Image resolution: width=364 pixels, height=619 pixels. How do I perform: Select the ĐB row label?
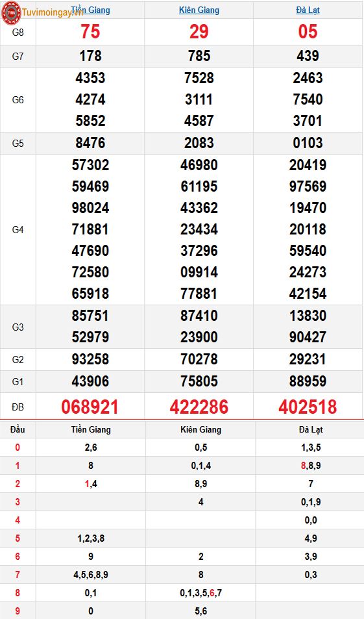tap(18, 407)
